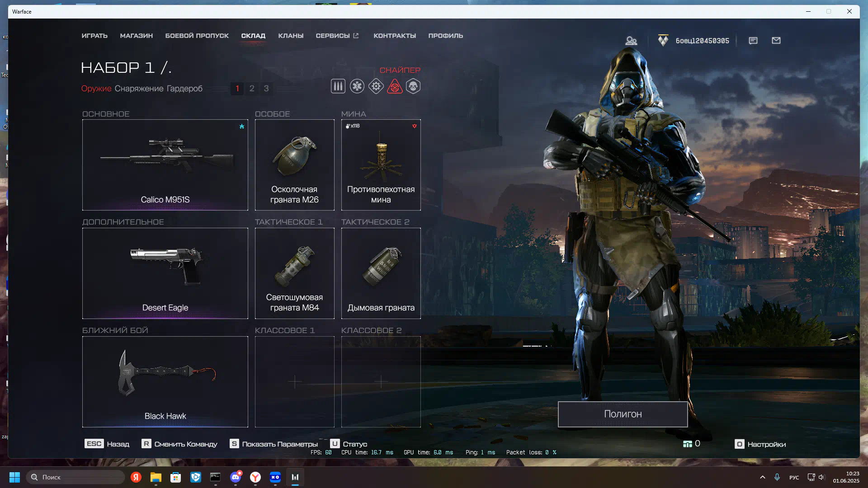Click the gift counter icon showing 0
Image resolution: width=868 pixels, height=488 pixels.
click(x=692, y=444)
